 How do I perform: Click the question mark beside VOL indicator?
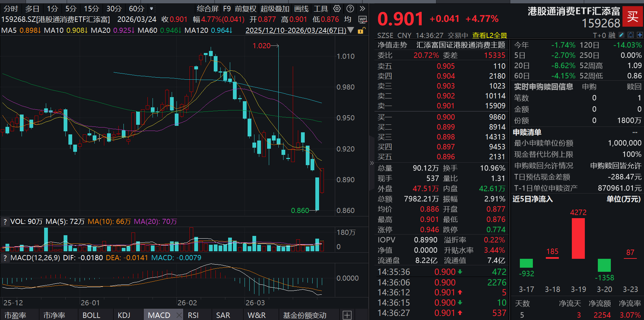[5, 222]
